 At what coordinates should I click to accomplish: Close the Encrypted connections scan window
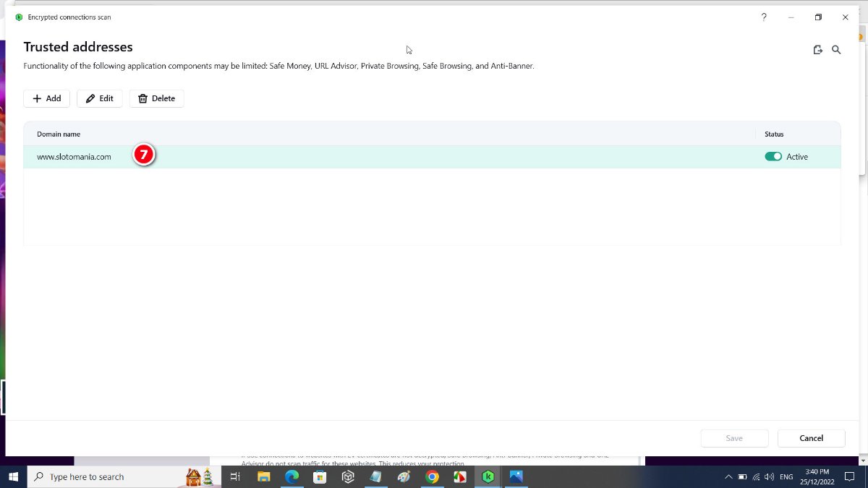point(845,17)
